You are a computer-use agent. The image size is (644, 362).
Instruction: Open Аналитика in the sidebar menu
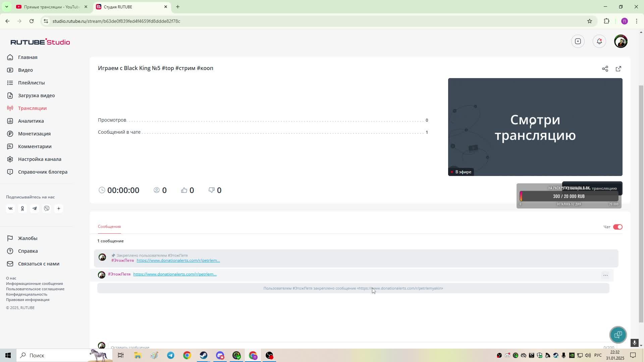coord(31,121)
